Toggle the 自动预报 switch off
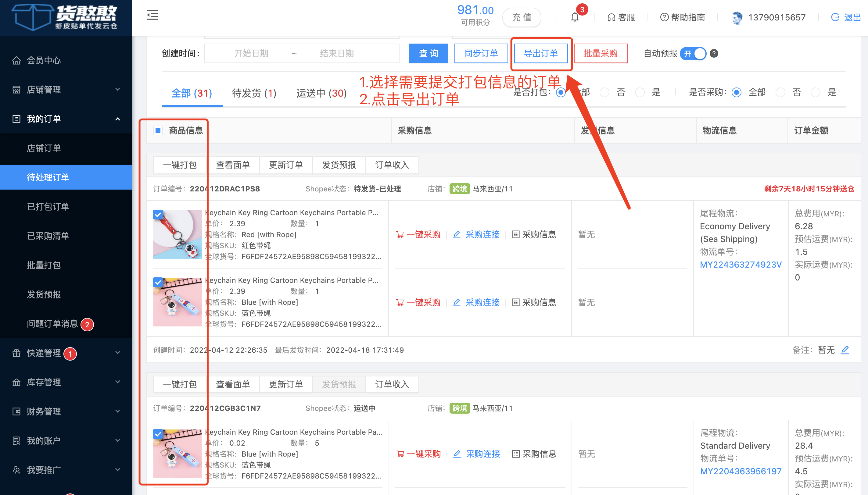The height and width of the screenshot is (495, 868). click(x=693, y=53)
